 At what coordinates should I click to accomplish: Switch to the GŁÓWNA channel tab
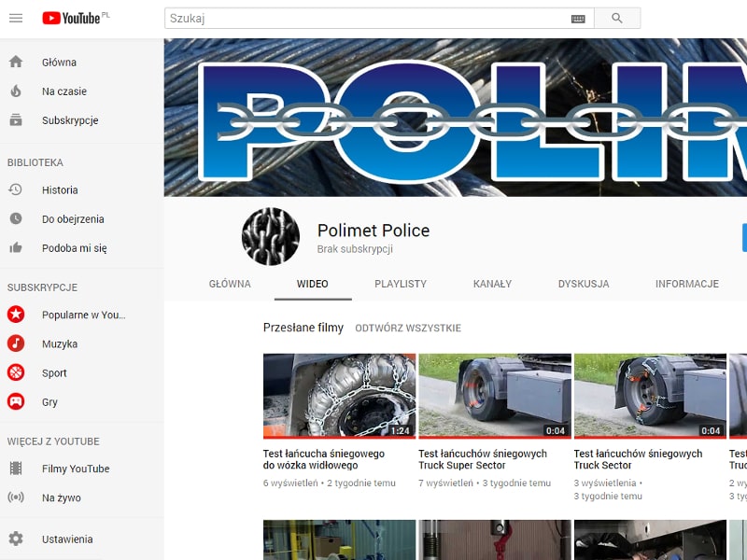pyautogui.click(x=230, y=284)
